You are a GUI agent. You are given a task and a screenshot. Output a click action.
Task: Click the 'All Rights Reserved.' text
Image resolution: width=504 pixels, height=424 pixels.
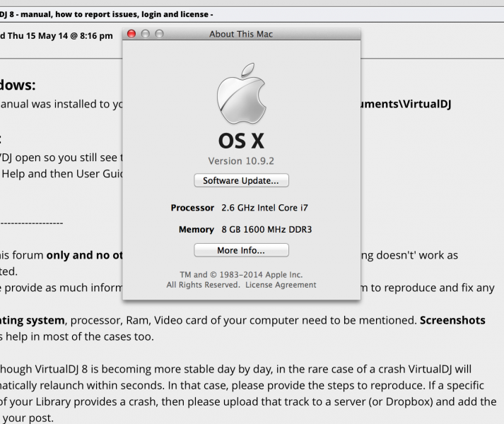[203, 285]
